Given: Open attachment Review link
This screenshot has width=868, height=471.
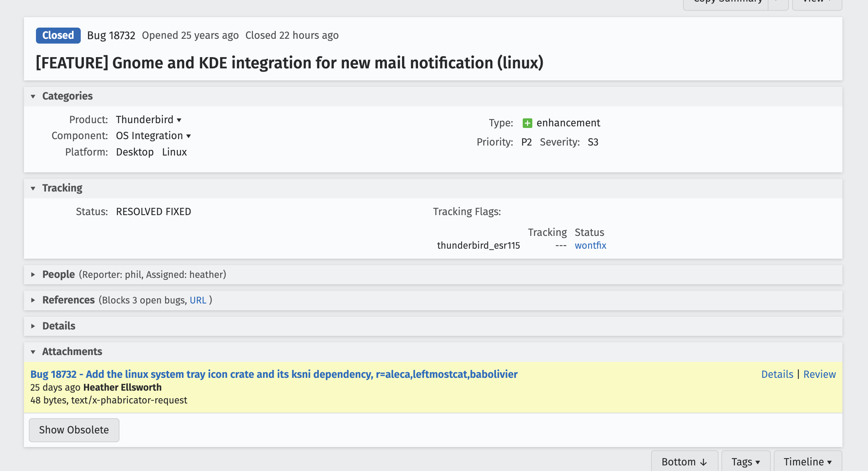Looking at the screenshot, I should (x=820, y=374).
